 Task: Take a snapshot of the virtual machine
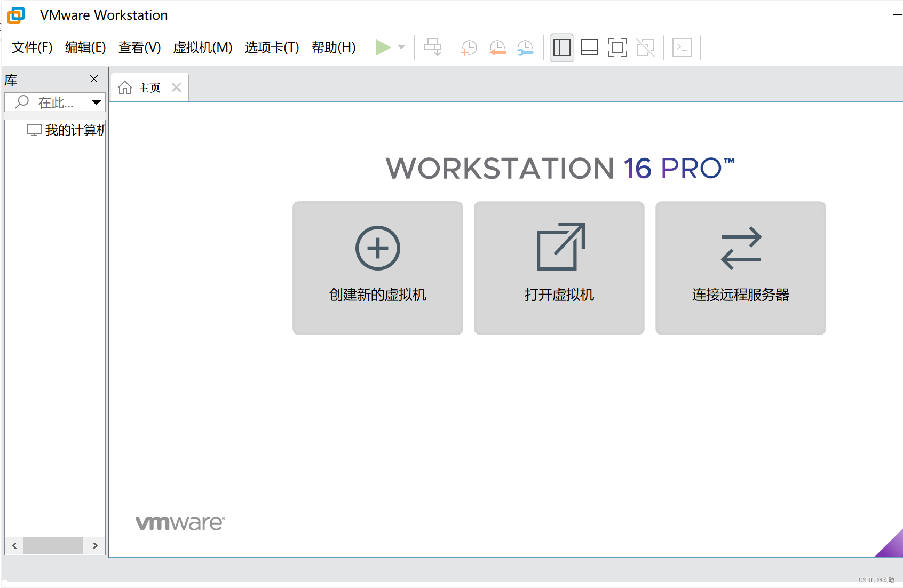tap(468, 47)
